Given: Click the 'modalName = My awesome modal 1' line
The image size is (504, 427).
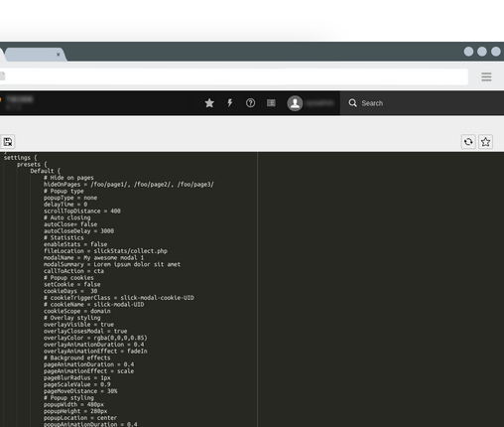Looking at the screenshot, I should [x=93, y=257].
